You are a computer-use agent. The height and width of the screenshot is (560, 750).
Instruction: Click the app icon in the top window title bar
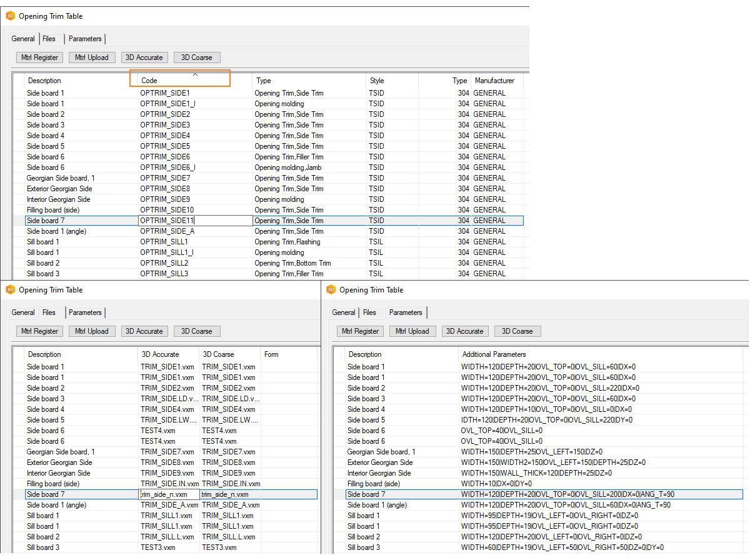pyautogui.click(x=10, y=16)
